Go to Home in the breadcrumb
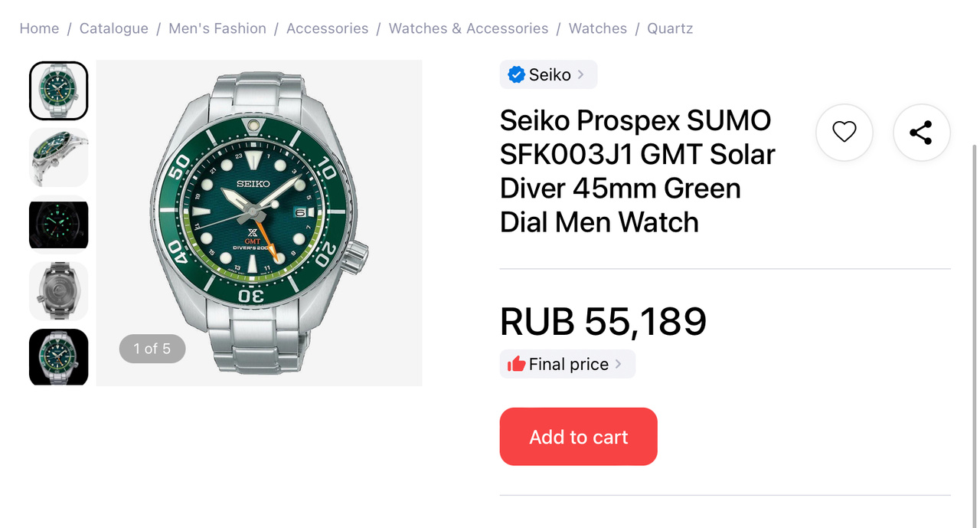980x528 pixels. pyautogui.click(x=39, y=28)
